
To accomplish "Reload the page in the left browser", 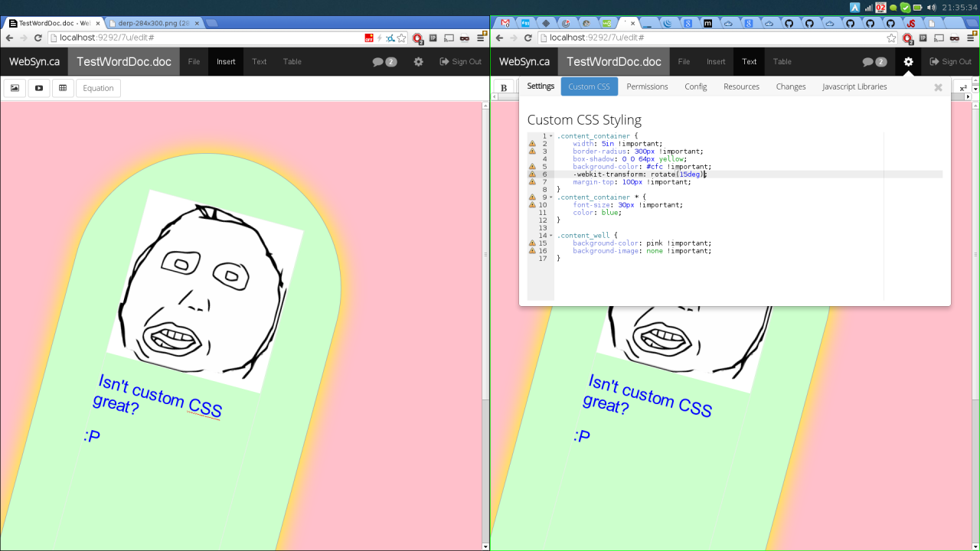I will [38, 37].
